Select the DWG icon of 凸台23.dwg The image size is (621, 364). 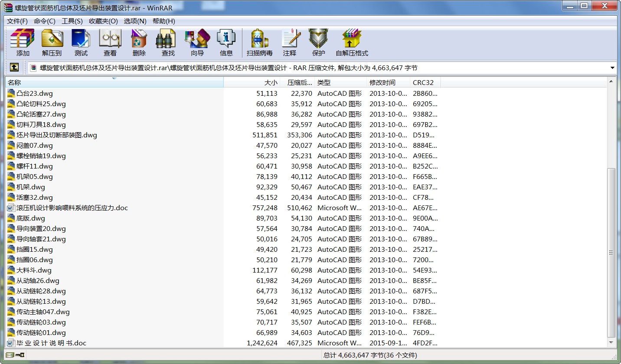(11, 93)
